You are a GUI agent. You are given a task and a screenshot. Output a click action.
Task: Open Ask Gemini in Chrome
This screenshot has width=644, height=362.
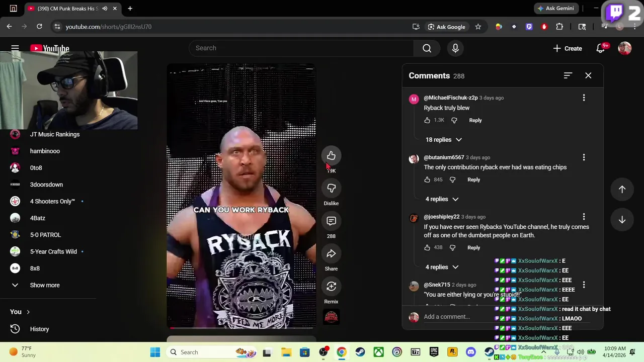(555, 9)
